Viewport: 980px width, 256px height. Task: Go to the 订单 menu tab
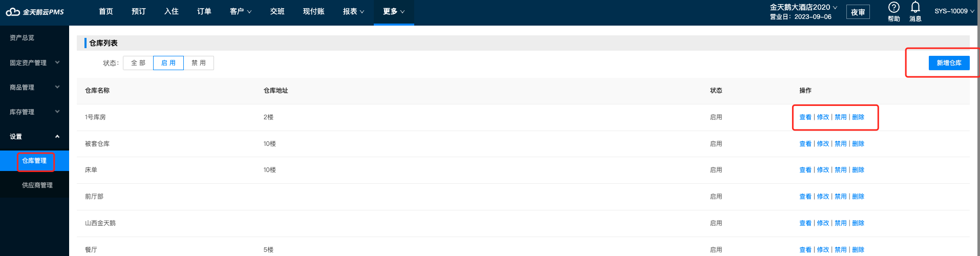coord(204,11)
